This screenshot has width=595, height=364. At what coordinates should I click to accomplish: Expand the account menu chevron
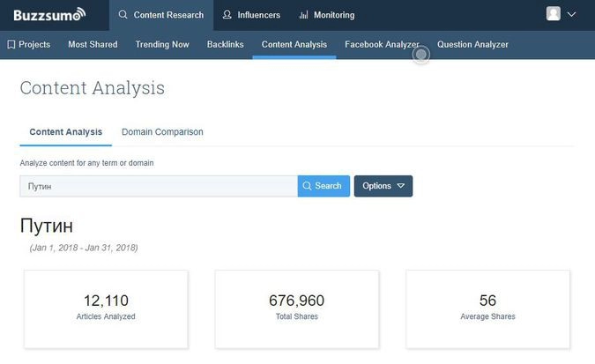tap(571, 14)
